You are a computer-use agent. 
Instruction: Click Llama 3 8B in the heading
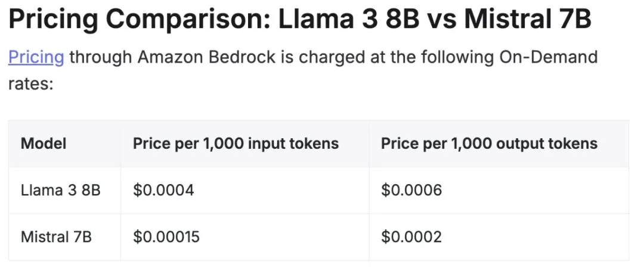pos(346,19)
